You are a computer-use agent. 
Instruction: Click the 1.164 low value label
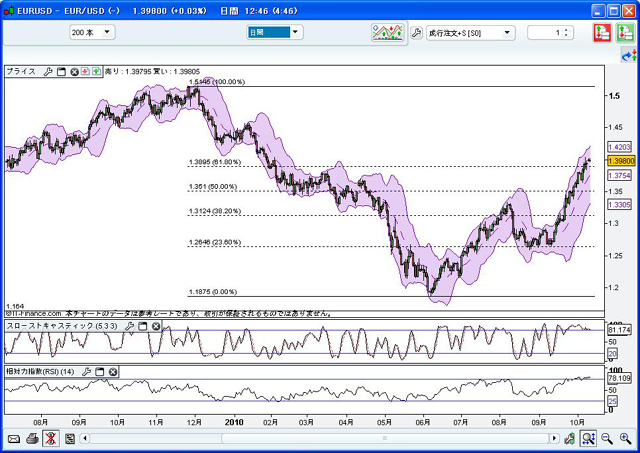click(x=15, y=306)
